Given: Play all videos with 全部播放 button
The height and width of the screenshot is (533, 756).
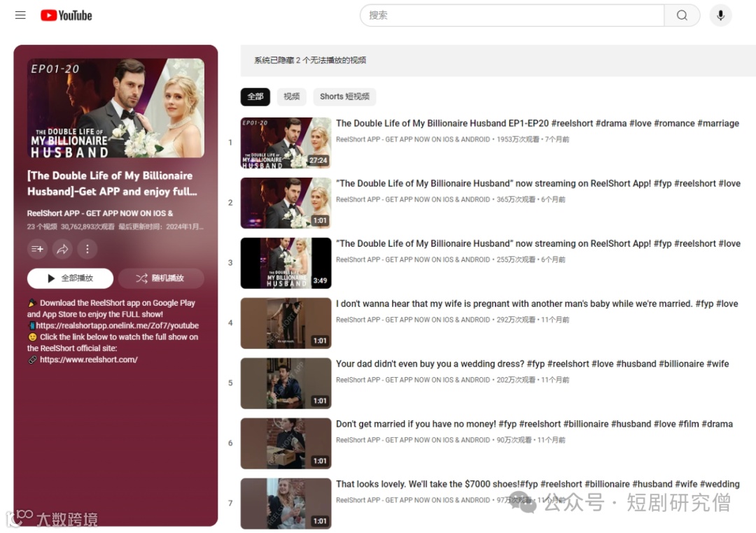Looking at the screenshot, I should (x=71, y=278).
